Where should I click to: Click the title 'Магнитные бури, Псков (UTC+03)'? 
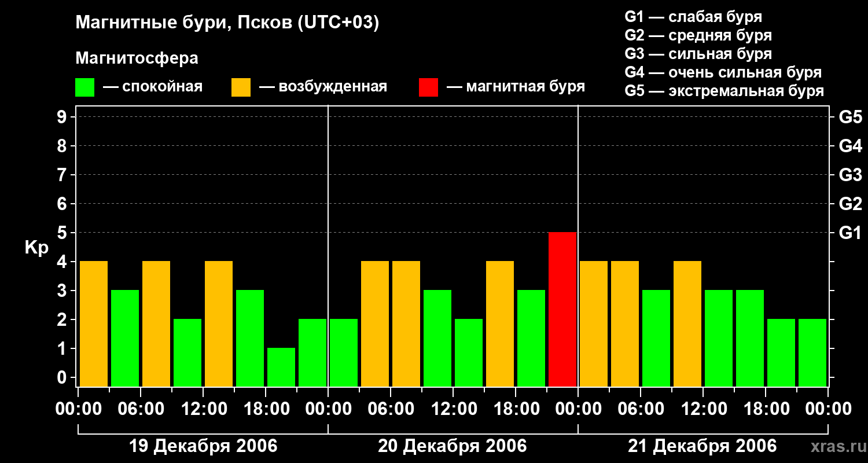pyautogui.click(x=227, y=23)
